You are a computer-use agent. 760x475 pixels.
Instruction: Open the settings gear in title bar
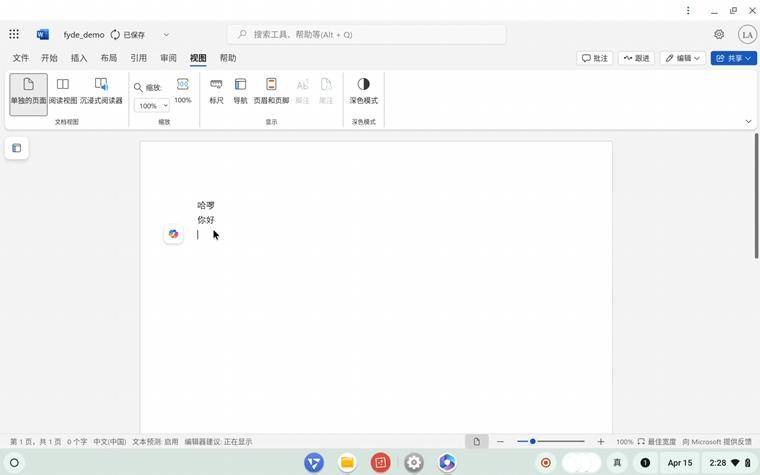coord(719,34)
